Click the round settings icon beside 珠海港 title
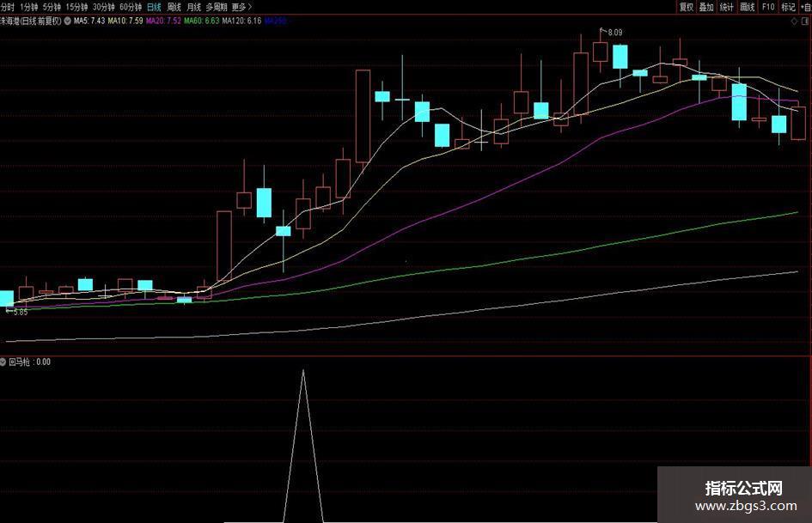Viewport: 812px width, 523px height. tap(67, 21)
